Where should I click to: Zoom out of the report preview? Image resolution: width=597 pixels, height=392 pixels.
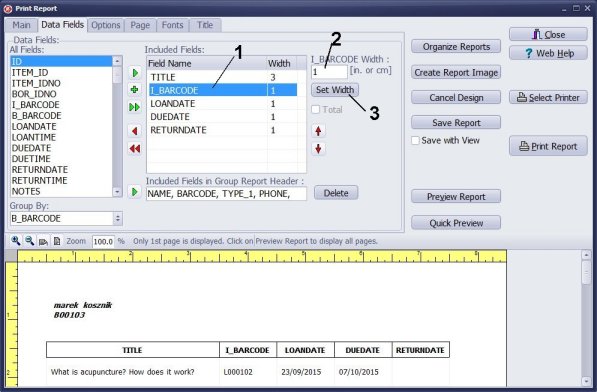point(29,241)
